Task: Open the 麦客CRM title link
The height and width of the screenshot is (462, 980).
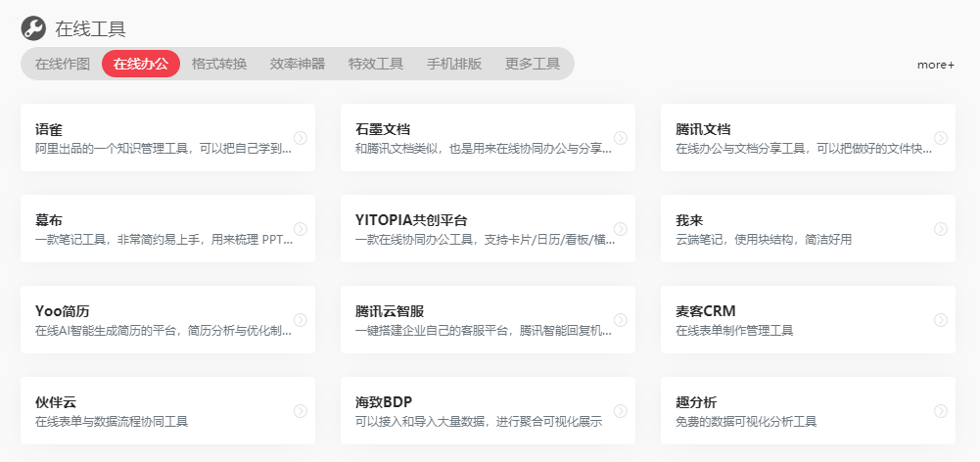Action: pyautogui.click(x=706, y=311)
